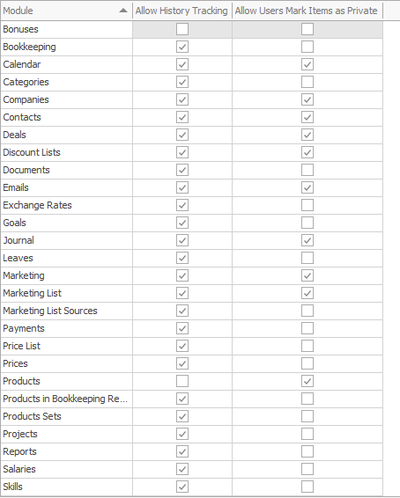Enable private items for Salaries
400x498 pixels.
(307, 469)
